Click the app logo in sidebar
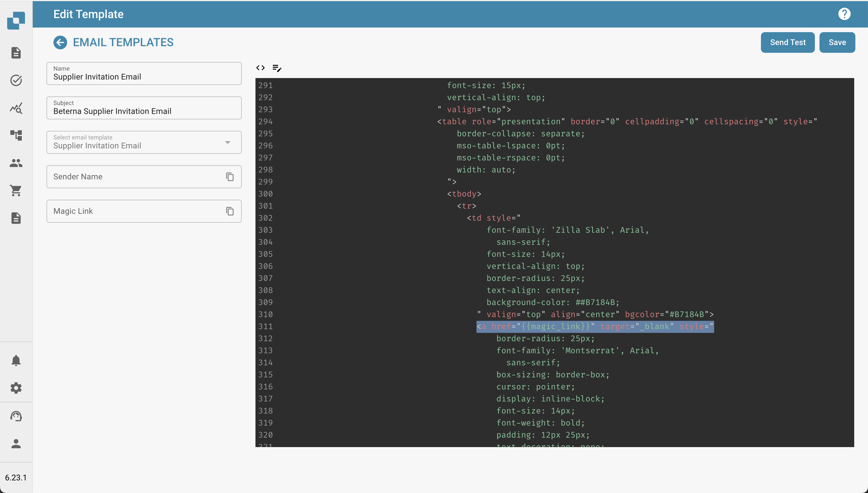 [x=16, y=20]
